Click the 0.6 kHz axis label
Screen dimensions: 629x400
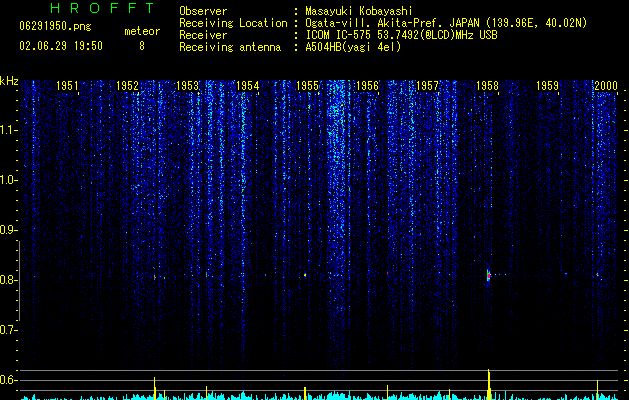(8, 380)
